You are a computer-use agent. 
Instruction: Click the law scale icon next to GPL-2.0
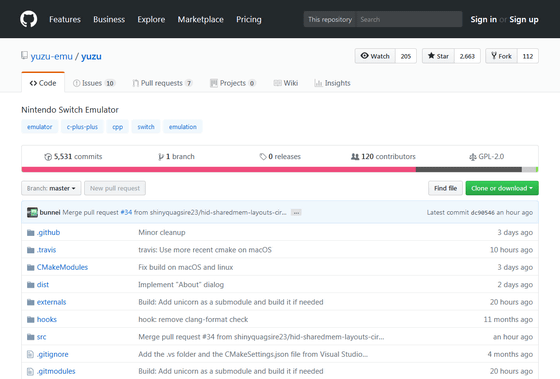tap(472, 157)
